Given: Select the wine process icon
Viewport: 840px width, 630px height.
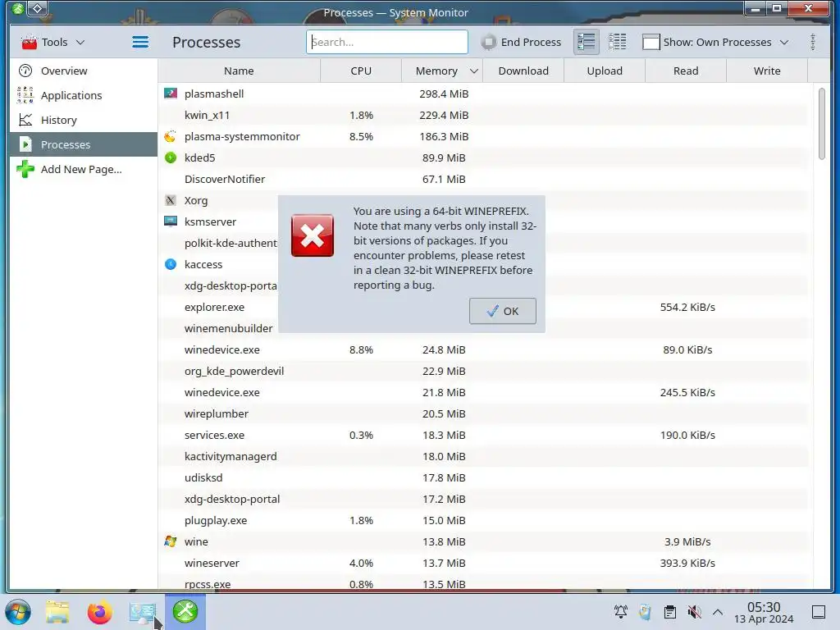Looking at the screenshot, I should point(171,541).
